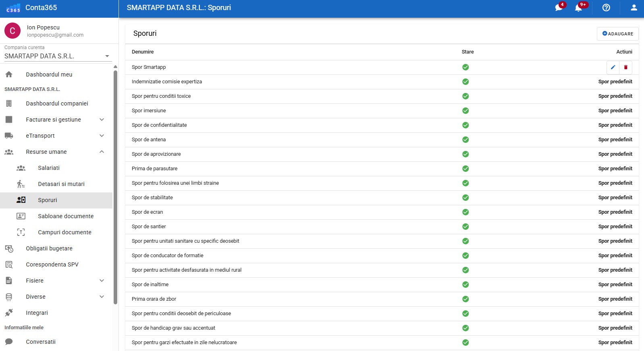Delete Spor Smartapp using the trash icon
This screenshot has height=351, width=644.
pos(625,67)
